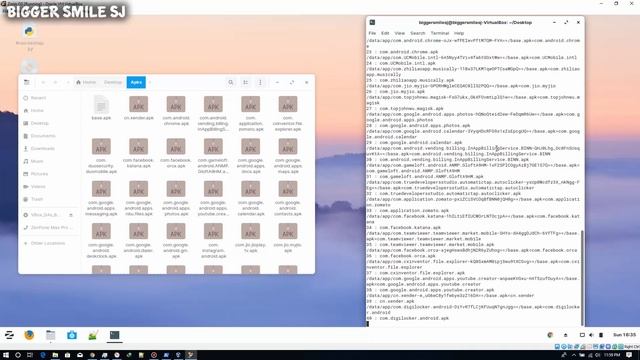Open the Files three-dot menu

(x=260, y=82)
